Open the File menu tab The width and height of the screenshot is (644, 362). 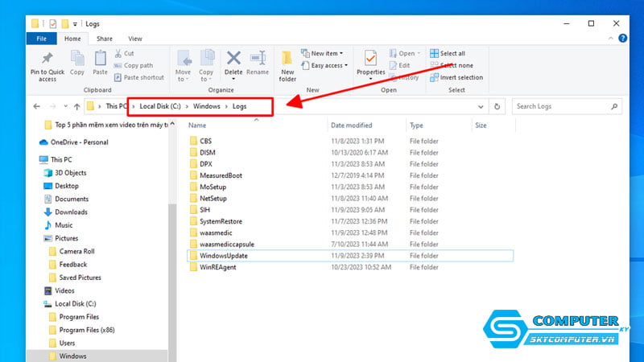click(42, 39)
